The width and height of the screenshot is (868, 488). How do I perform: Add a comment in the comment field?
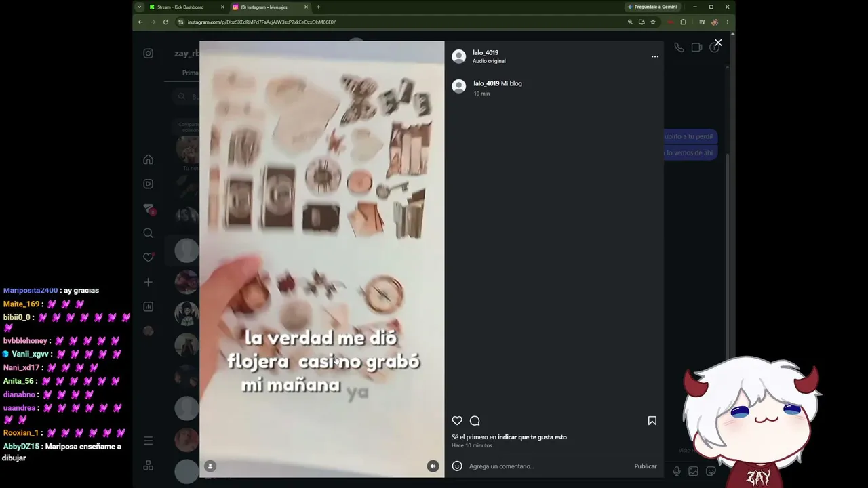(x=548, y=466)
